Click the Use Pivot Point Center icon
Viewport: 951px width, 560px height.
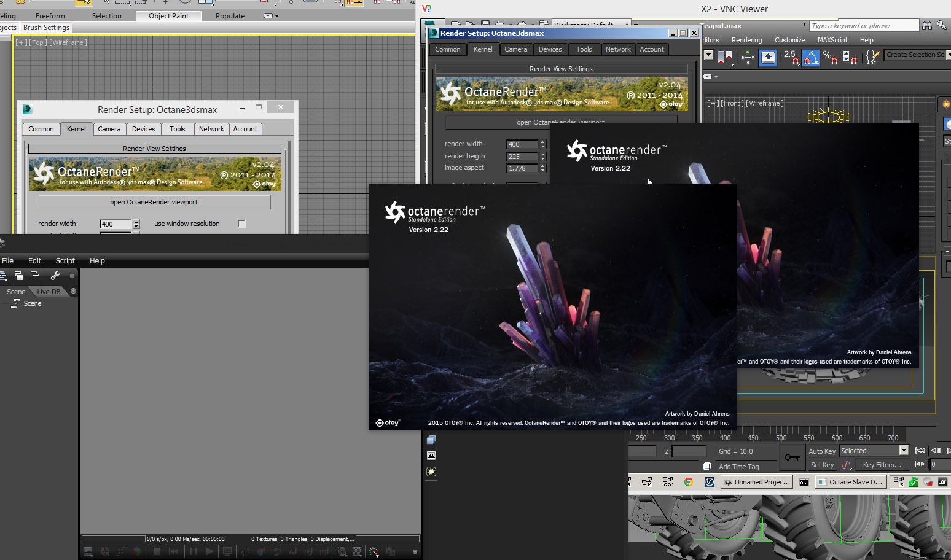(x=726, y=57)
